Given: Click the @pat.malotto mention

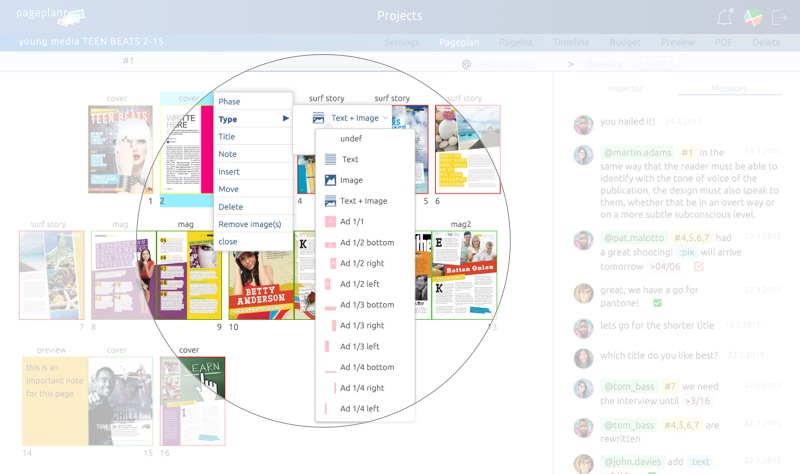Looking at the screenshot, I should click(634, 238).
